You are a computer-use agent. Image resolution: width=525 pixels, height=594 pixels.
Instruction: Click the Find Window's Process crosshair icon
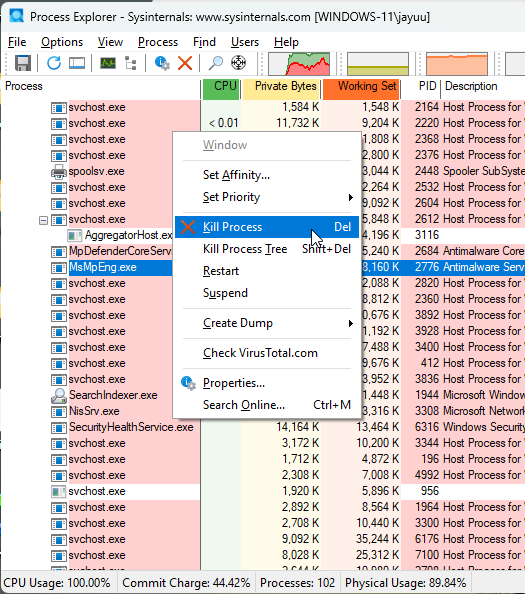point(238,63)
